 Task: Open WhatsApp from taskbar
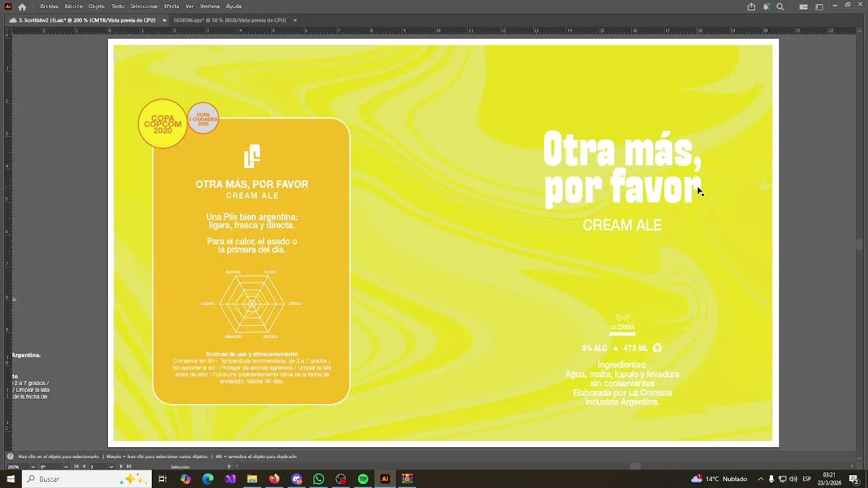click(x=319, y=479)
